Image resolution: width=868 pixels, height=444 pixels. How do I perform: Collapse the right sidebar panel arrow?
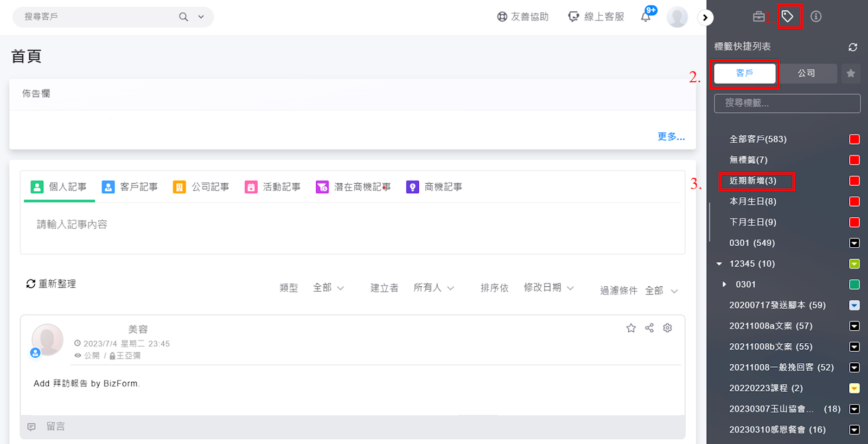point(705,17)
